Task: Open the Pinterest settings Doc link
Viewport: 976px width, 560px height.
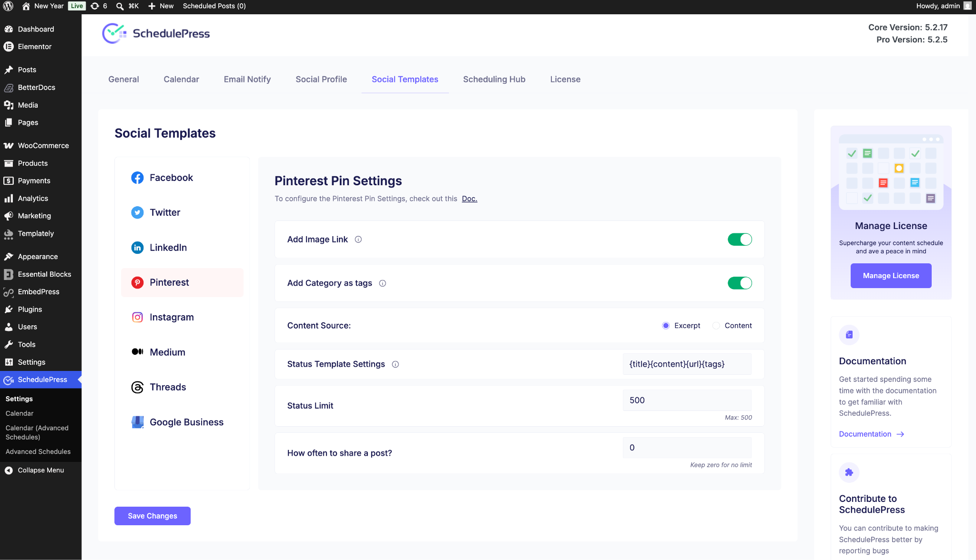Action: [x=469, y=199]
